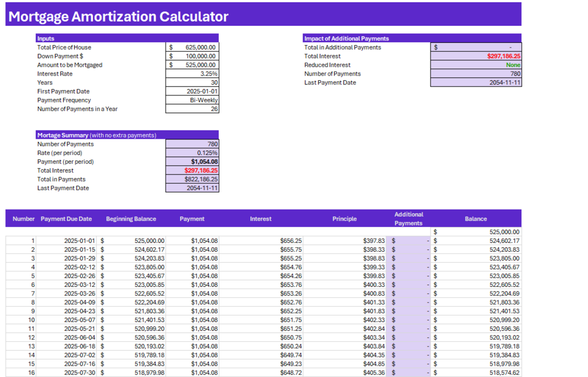
Task: Select the 2025-01-15 payment due date
Action: pyautogui.click(x=67, y=249)
